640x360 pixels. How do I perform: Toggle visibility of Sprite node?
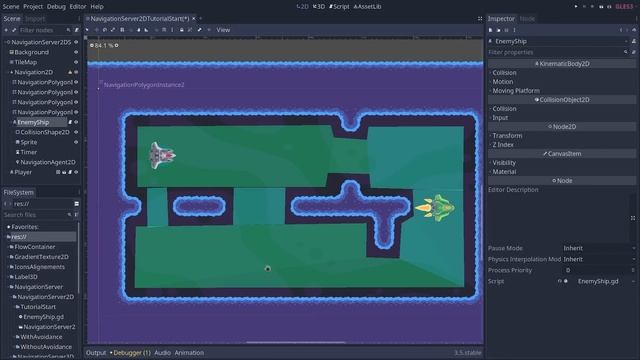pyautogui.click(x=76, y=142)
